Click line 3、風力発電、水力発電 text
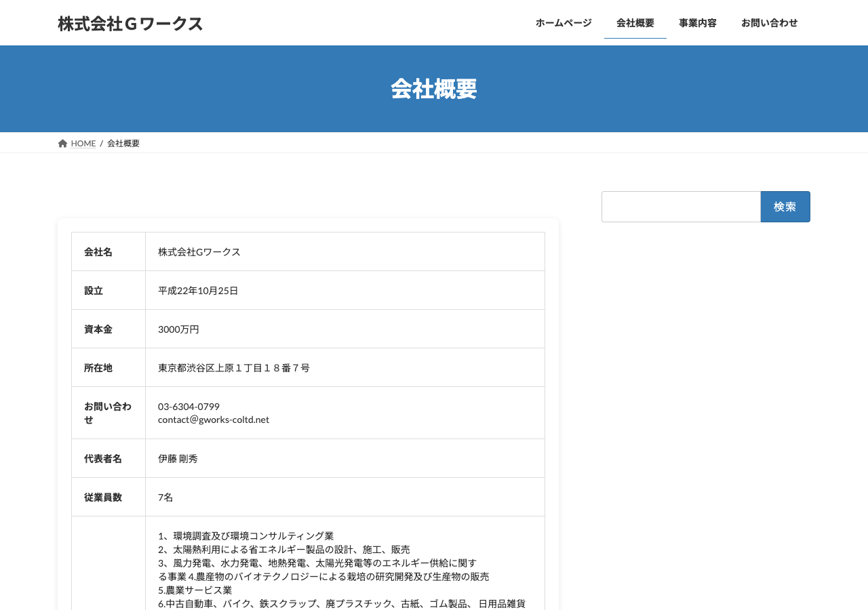Viewport: 868px width, 610px height. tap(317, 563)
